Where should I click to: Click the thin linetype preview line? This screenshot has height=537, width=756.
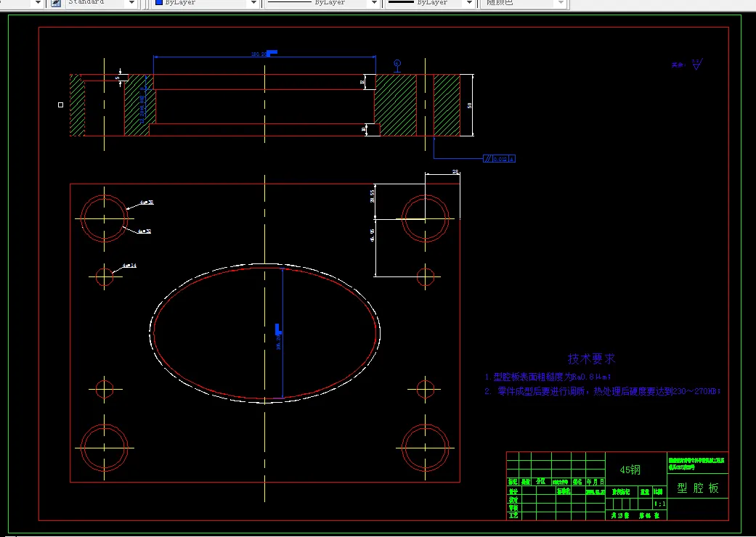pos(290,2)
